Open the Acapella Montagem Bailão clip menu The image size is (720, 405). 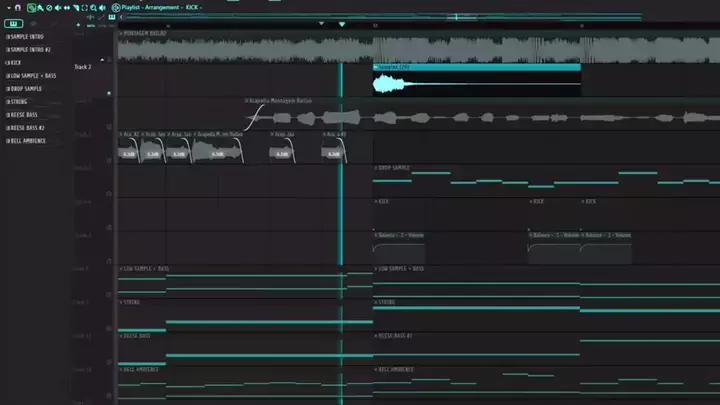pyautogui.click(x=247, y=101)
